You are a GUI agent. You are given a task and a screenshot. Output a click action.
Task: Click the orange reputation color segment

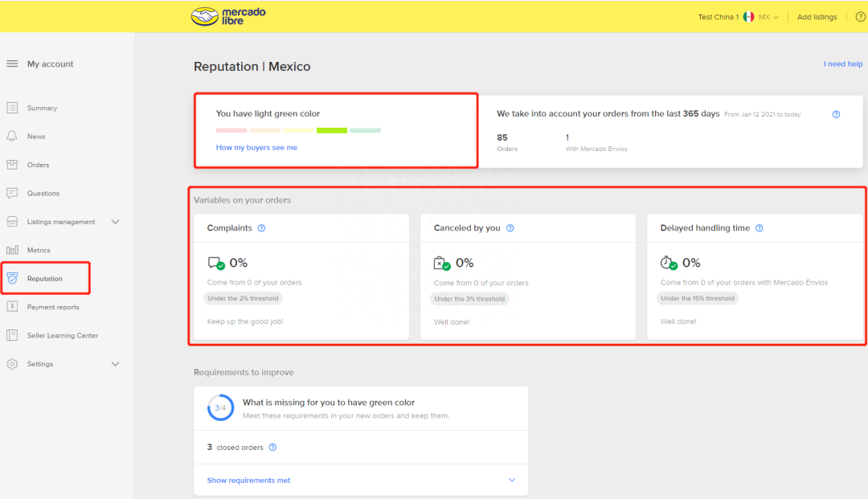click(x=264, y=130)
